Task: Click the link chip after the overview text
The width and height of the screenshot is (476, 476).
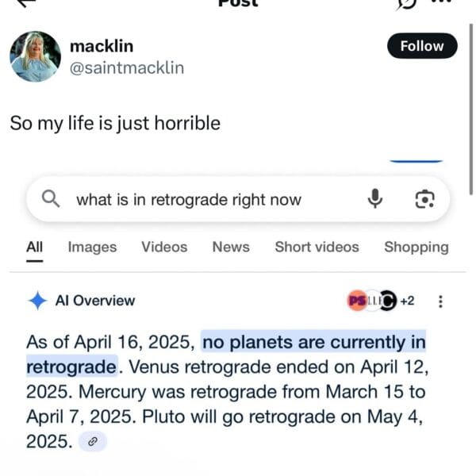Action: (92, 442)
